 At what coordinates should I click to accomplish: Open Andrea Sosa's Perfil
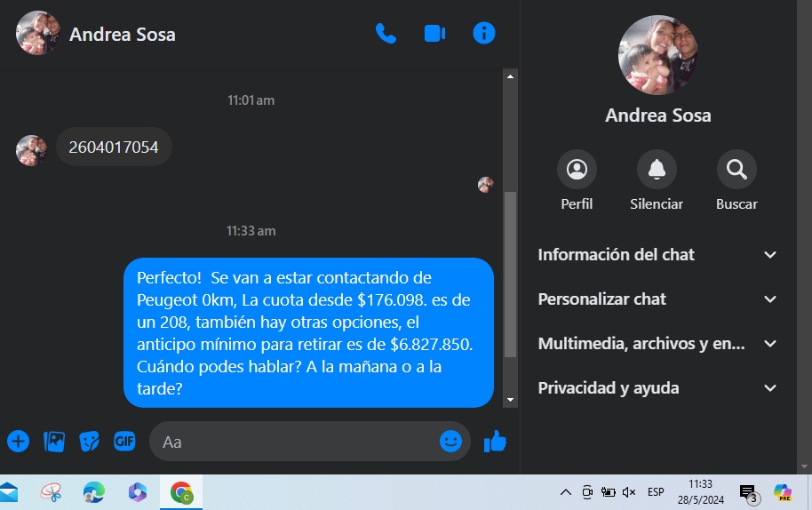tap(577, 180)
